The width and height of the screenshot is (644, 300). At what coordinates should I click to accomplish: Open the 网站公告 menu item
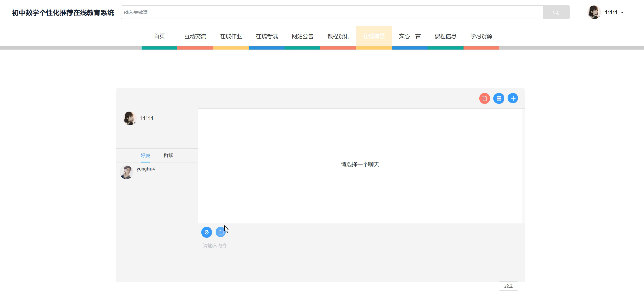click(x=302, y=36)
